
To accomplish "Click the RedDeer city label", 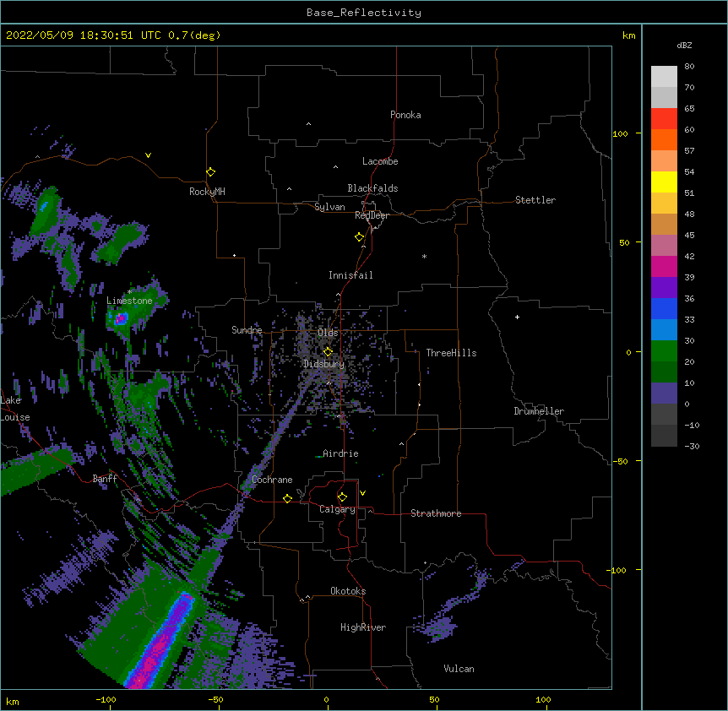I will (x=372, y=215).
